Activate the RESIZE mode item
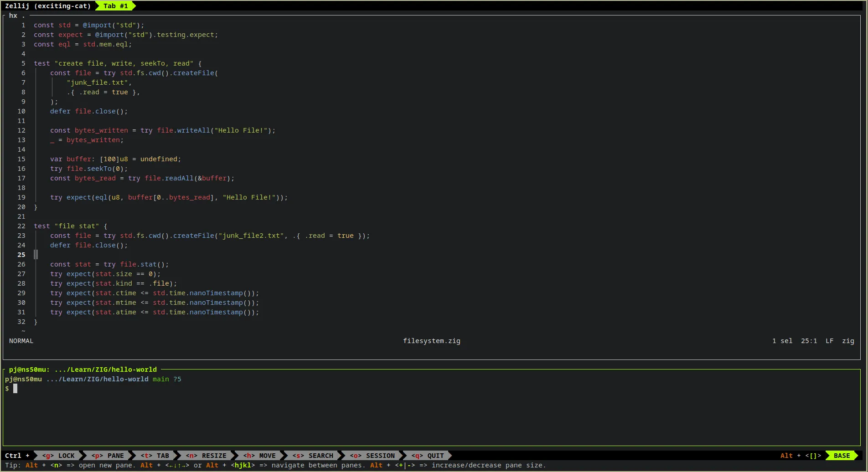The height and width of the screenshot is (472, 868). (206, 456)
